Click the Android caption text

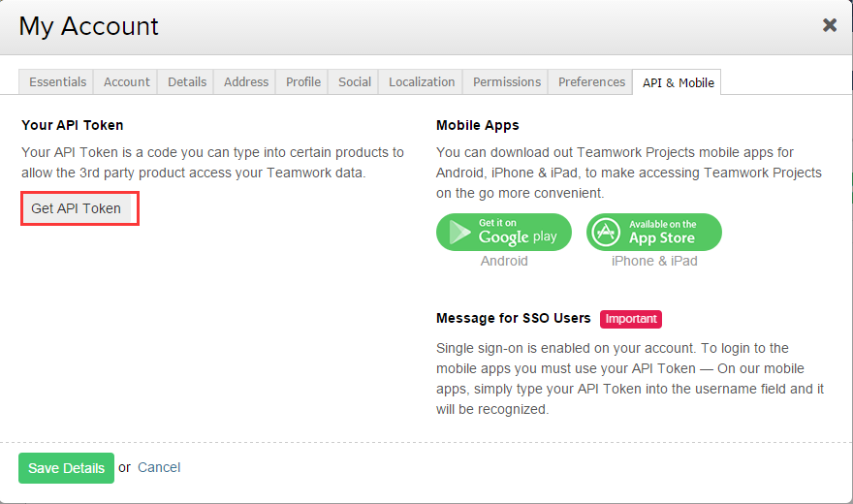coord(504,261)
